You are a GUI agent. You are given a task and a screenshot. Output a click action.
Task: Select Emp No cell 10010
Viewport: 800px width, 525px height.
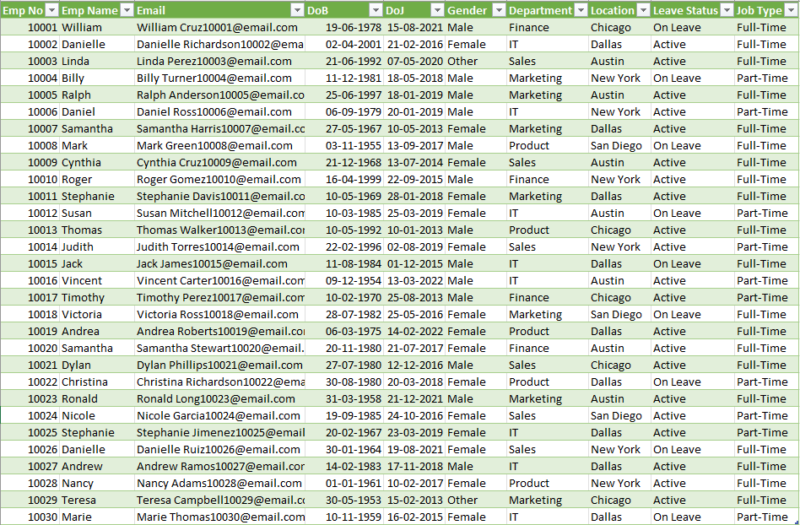click(30, 179)
